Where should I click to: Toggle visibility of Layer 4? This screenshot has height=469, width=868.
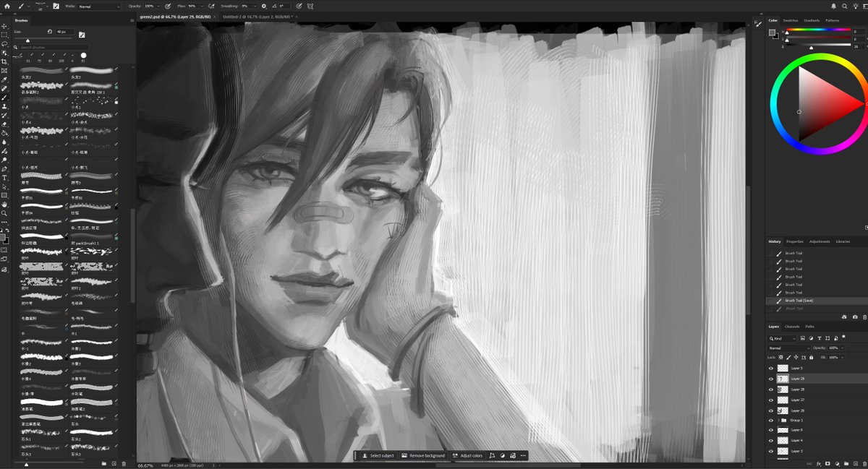(771, 440)
